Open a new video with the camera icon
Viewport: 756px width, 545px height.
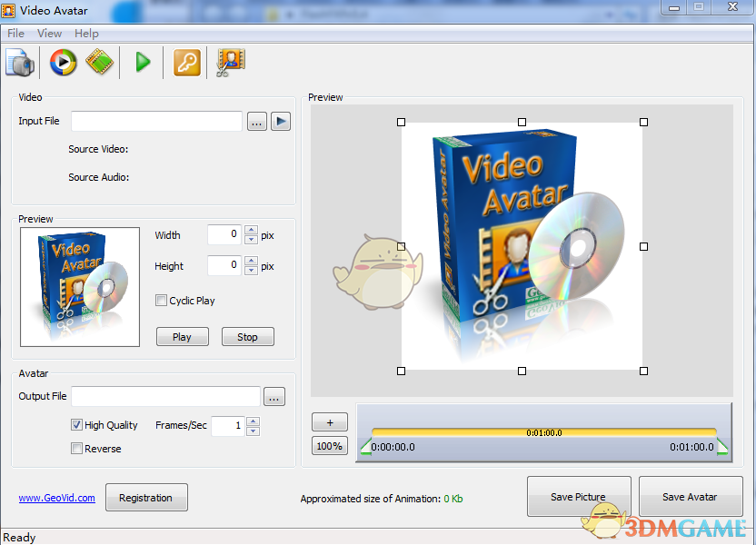tap(19, 62)
